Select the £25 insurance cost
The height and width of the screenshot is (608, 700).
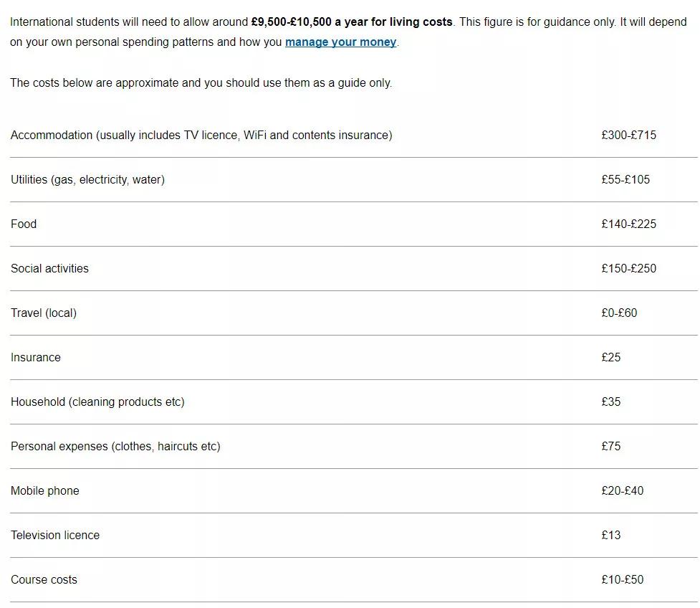pyautogui.click(x=610, y=357)
